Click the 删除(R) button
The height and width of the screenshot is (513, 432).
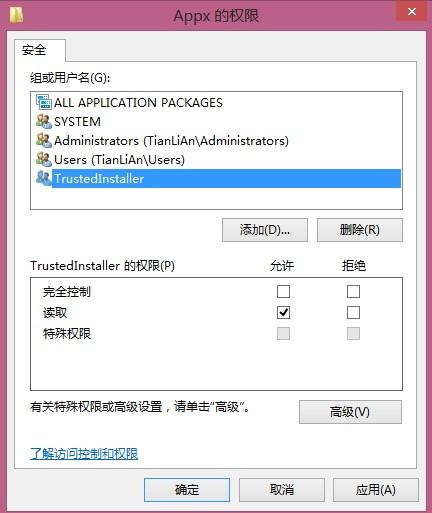click(x=360, y=230)
